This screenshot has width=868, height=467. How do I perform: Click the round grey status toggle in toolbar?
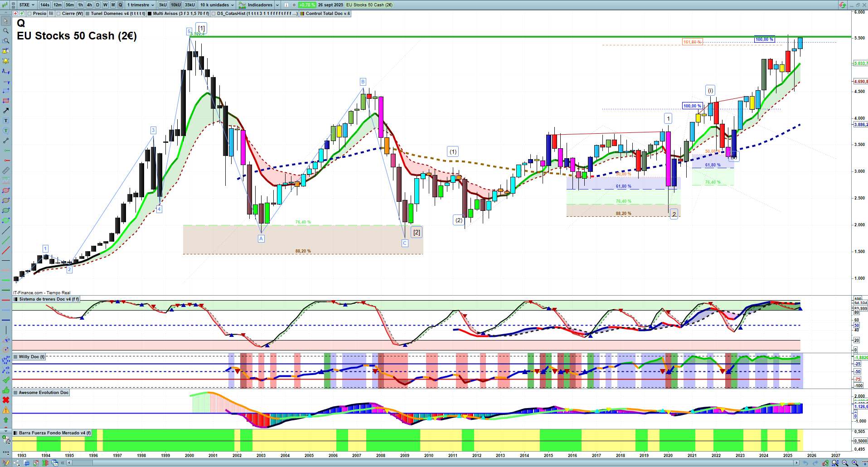(x=294, y=5)
